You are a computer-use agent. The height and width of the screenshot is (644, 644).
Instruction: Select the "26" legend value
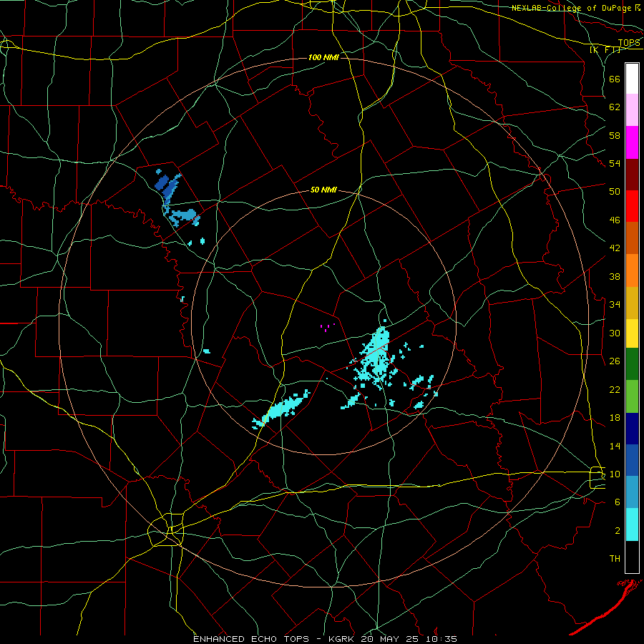(x=615, y=361)
